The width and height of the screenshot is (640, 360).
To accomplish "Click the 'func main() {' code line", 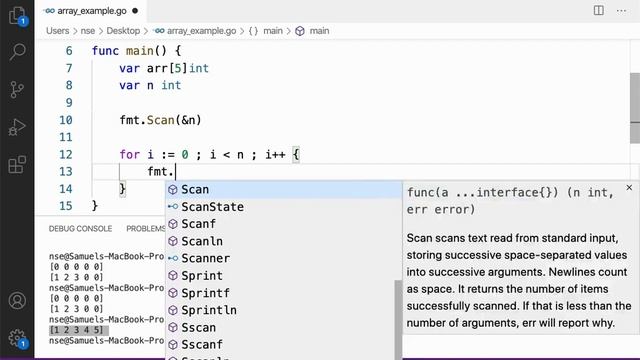I will [136, 51].
